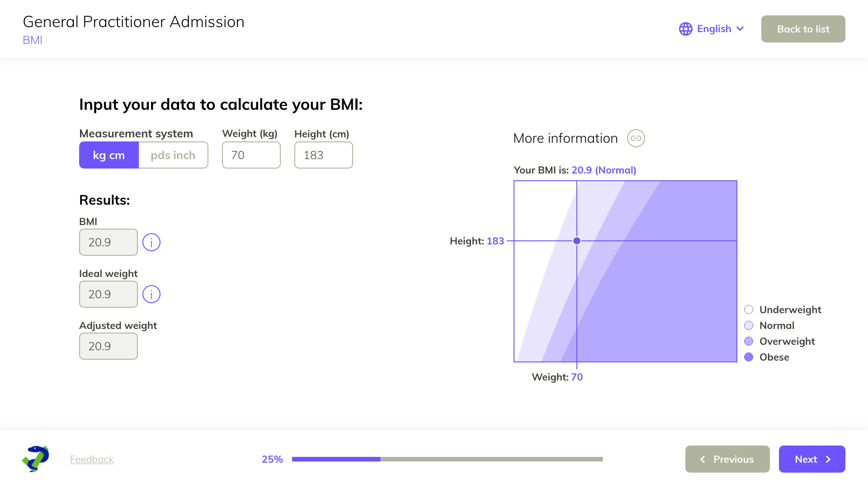Screen dimensions: 868x488
Task: Click the Next arrow chevron icon
Action: pos(828,459)
